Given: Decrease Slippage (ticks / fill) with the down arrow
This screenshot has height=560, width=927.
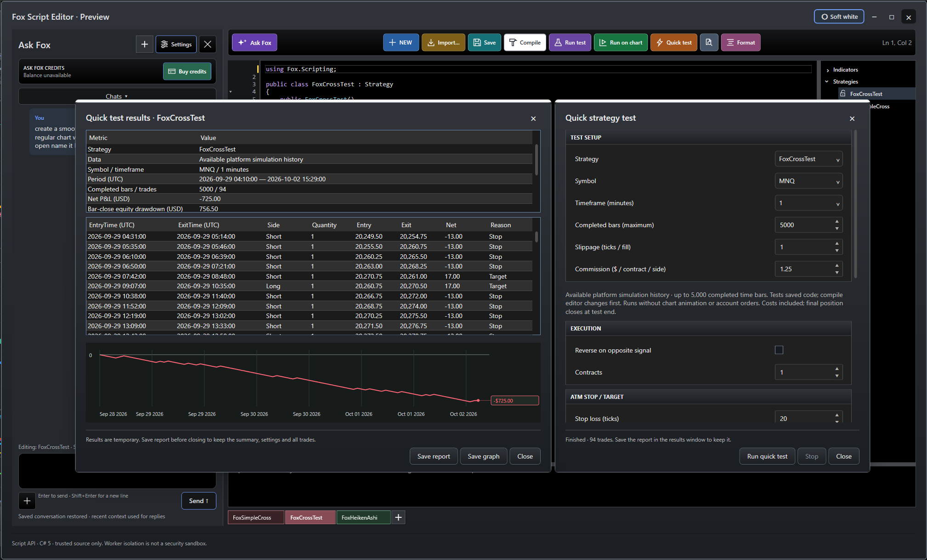Looking at the screenshot, I should click(x=837, y=251).
